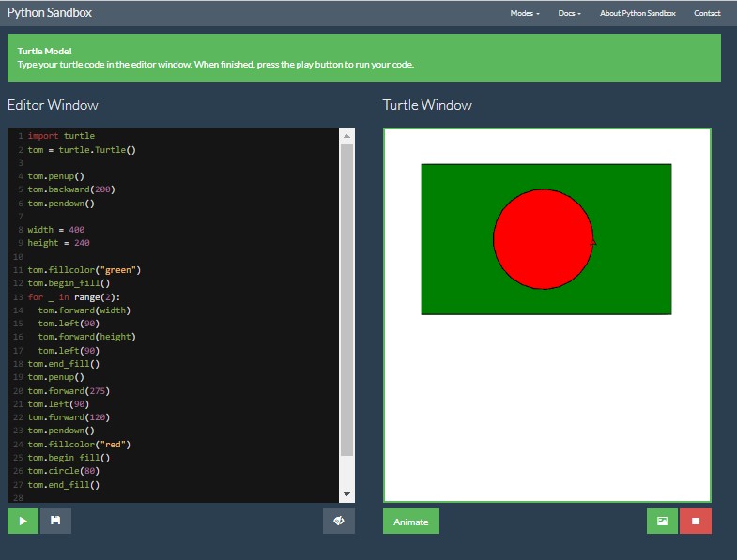Click the red circle in the turtle canvas
This screenshot has height=560, width=737.
543,239
